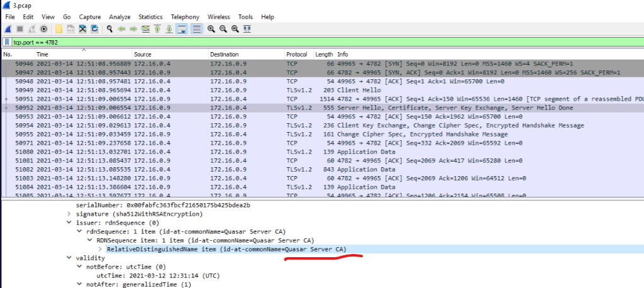Click the display filter bookmark icon

(8, 42)
